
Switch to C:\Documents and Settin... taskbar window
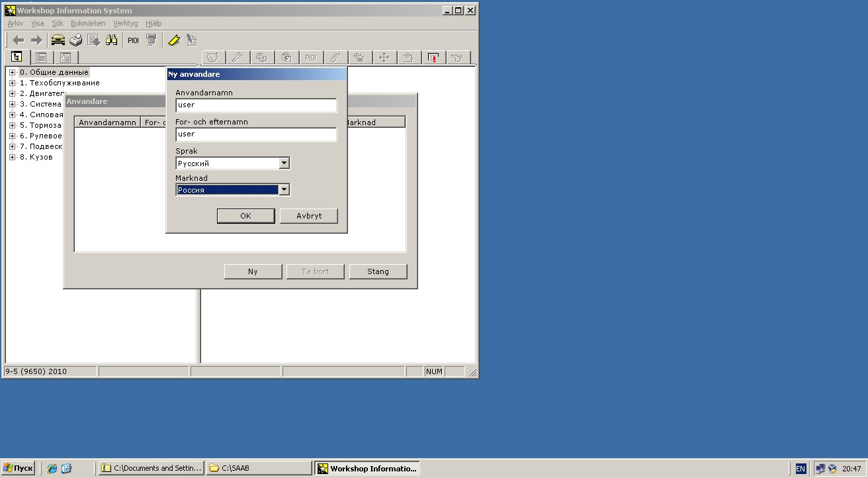(152, 468)
